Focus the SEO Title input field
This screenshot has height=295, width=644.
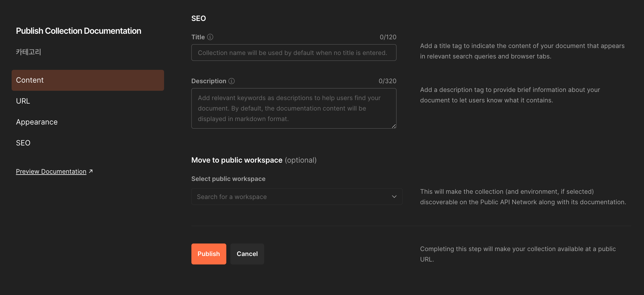click(x=294, y=53)
